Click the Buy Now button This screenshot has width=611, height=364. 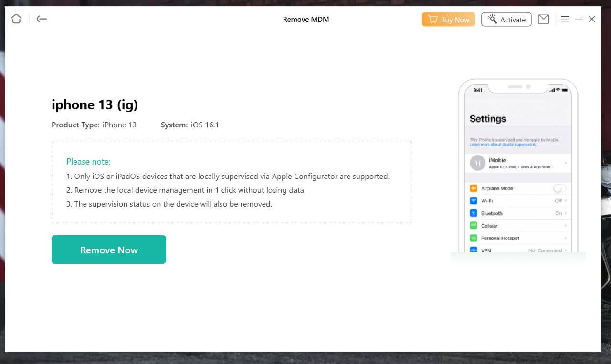point(448,20)
